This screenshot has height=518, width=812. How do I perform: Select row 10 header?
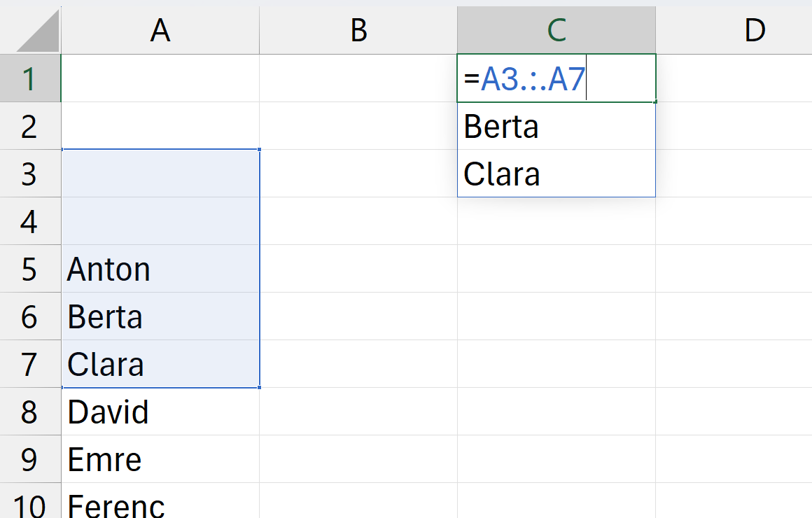click(29, 504)
